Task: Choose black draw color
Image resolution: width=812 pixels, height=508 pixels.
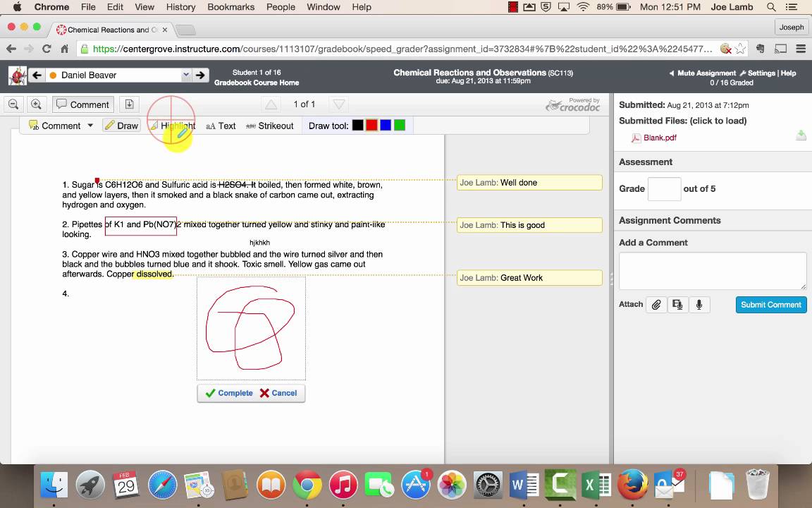Action: 357,125
